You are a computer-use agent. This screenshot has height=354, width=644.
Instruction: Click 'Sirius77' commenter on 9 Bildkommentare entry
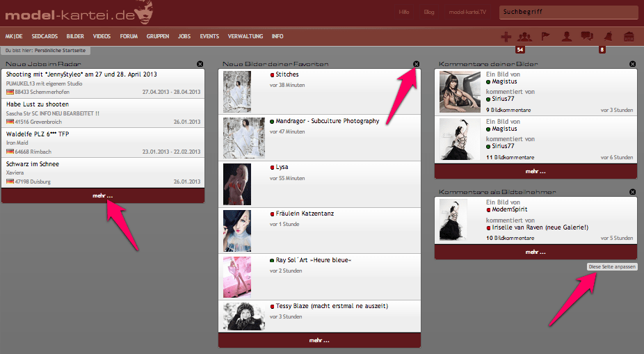click(x=503, y=99)
